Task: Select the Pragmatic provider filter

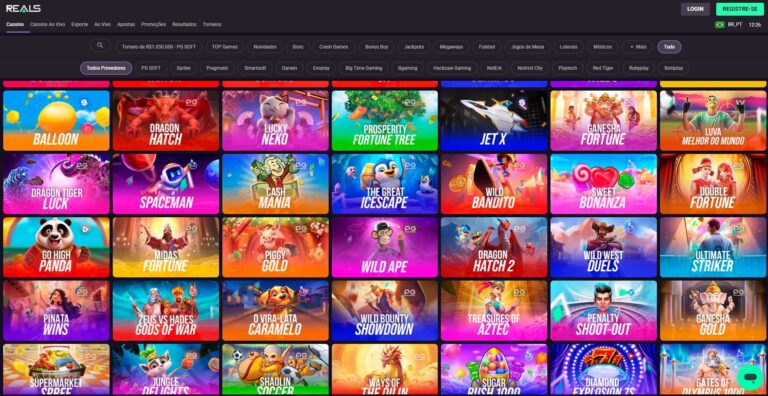Action: click(217, 68)
